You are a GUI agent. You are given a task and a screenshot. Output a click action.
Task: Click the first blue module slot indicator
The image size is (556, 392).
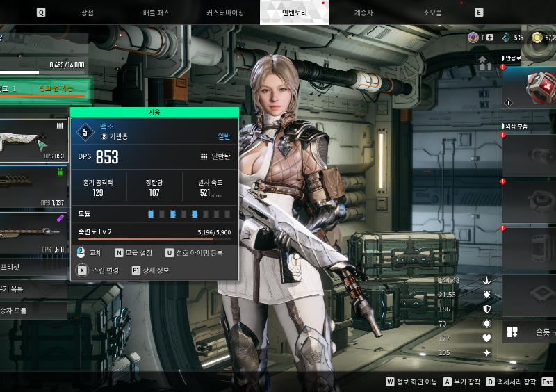coord(151,214)
